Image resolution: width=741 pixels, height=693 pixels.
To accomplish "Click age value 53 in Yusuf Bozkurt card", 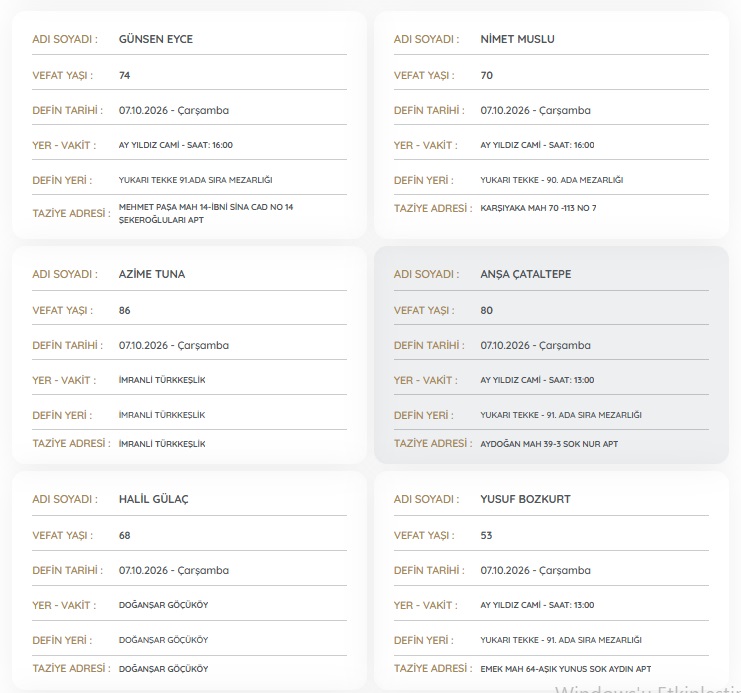I will pos(486,536).
